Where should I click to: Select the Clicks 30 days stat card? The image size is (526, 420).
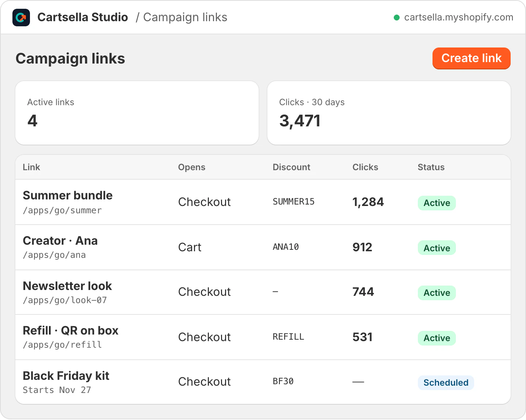point(389,113)
